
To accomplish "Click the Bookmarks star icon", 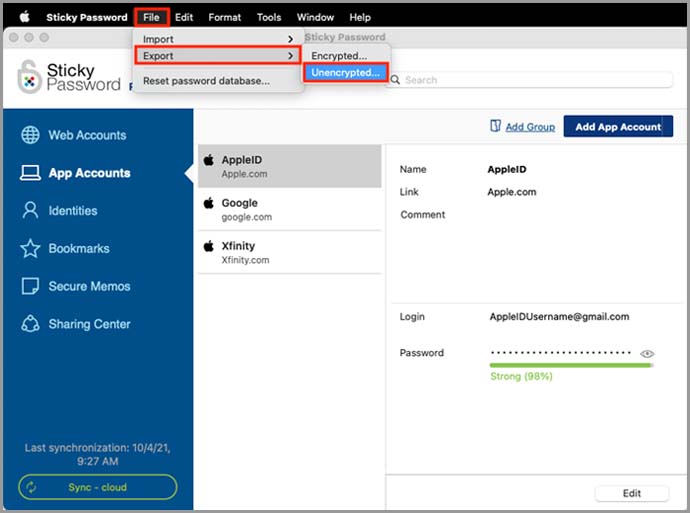I will pyautogui.click(x=30, y=248).
